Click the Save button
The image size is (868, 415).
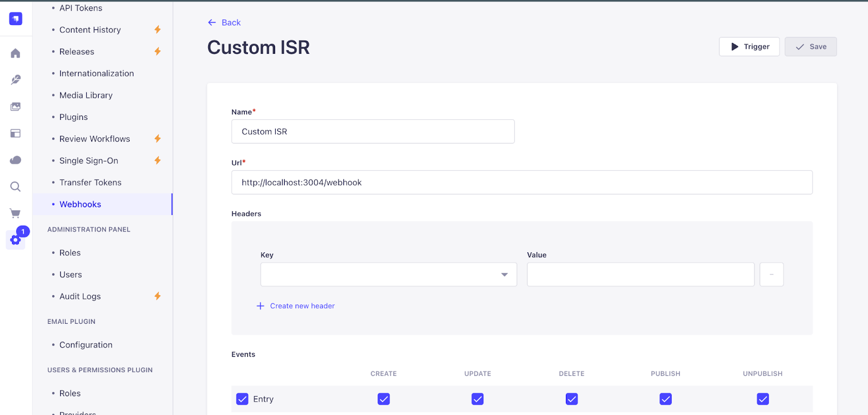coord(810,47)
